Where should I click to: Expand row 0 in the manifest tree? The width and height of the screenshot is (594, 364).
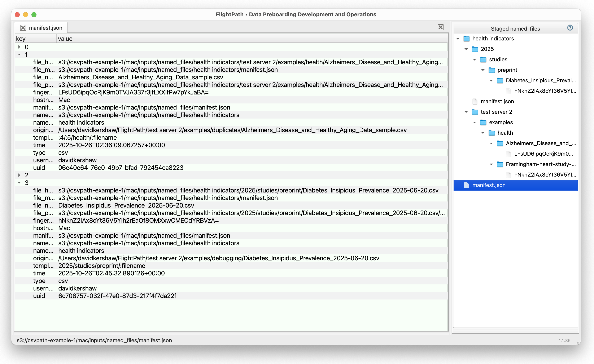pos(19,47)
